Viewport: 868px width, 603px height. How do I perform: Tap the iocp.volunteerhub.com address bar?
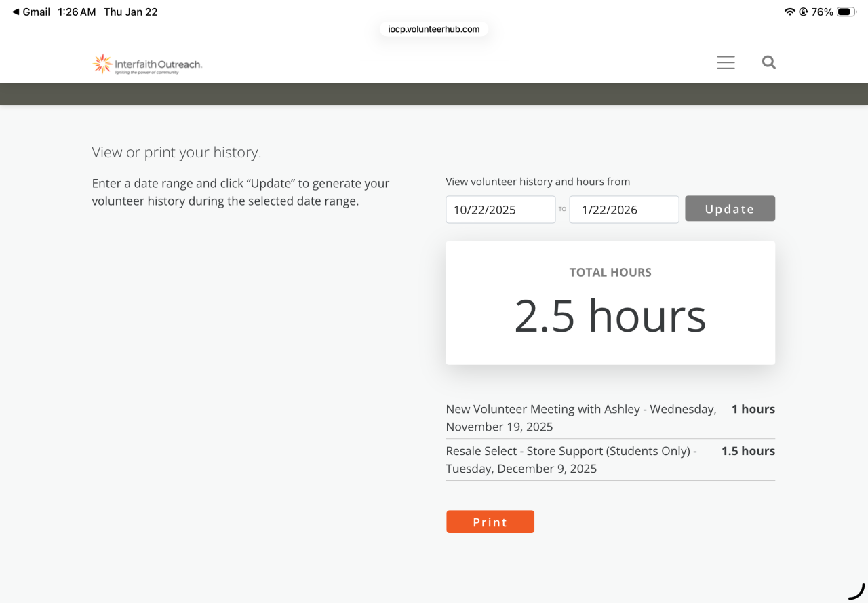434,29
